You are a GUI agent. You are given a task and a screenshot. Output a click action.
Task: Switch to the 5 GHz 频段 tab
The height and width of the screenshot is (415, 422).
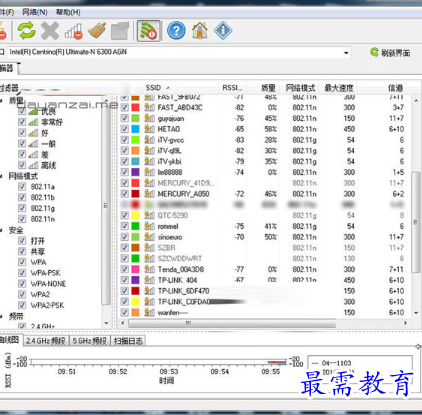tap(90, 341)
